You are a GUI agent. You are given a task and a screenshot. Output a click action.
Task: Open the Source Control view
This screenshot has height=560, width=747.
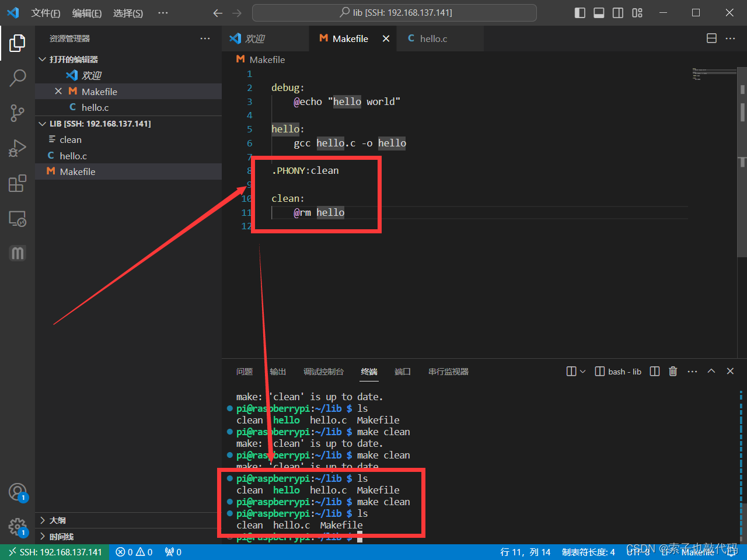click(x=18, y=113)
